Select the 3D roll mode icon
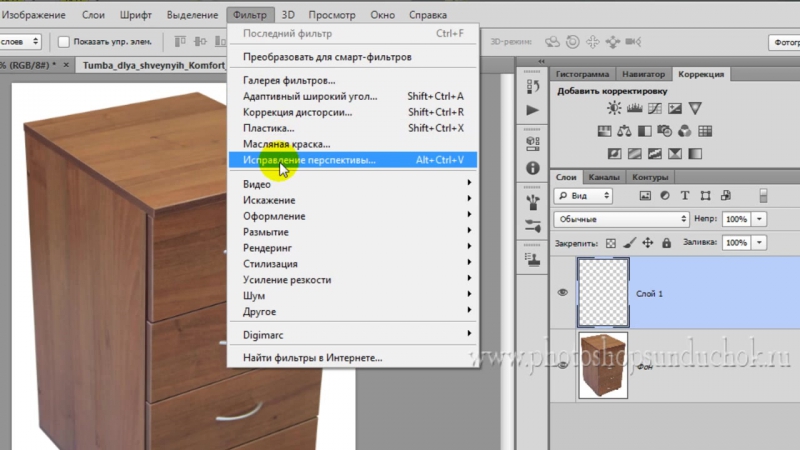 coord(572,42)
